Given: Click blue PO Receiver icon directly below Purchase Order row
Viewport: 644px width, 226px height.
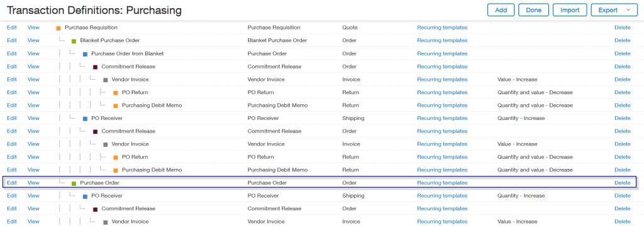Looking at the screenshot, I should (x=85, y=196).
